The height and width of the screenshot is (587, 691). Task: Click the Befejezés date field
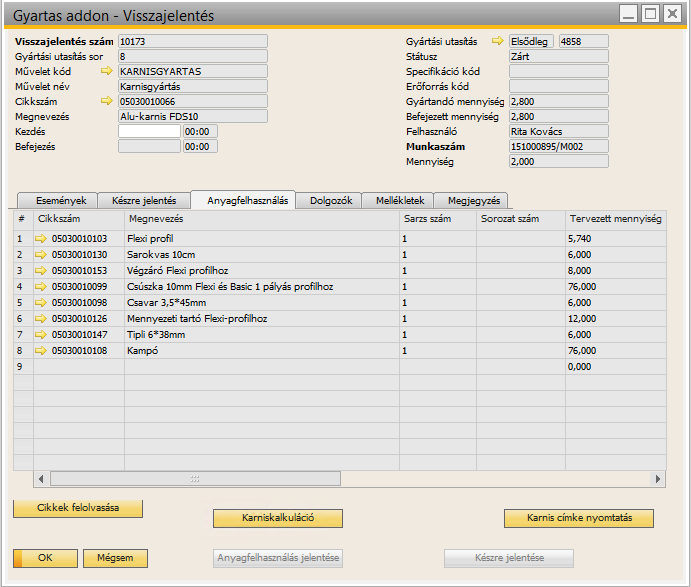click(149, 146)
